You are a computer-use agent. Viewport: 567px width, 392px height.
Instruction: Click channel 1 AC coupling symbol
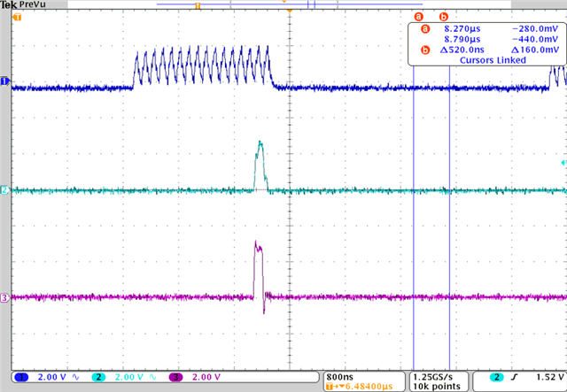[75, 377]
